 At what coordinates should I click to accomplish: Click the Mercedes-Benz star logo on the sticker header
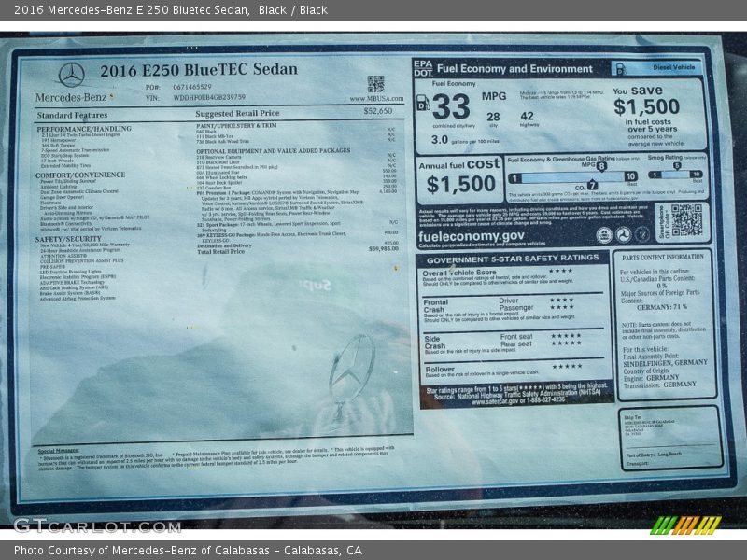click(72, 76)
